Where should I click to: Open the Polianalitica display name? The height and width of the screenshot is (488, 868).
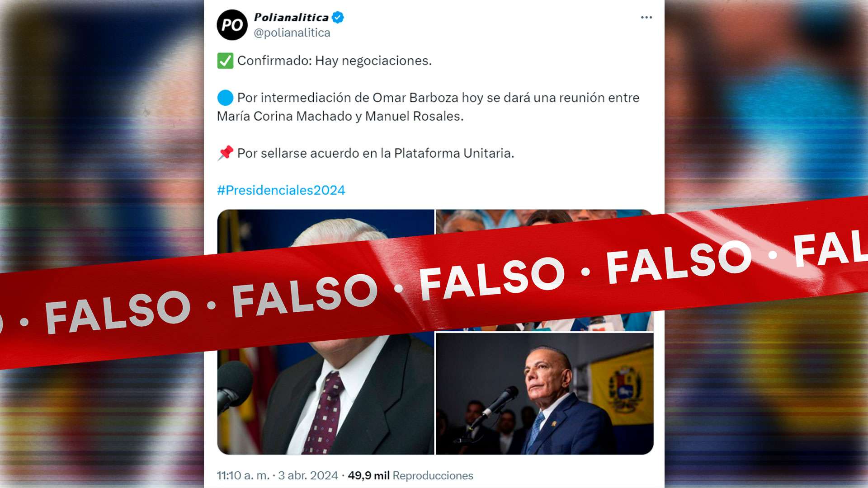[291, 18]
